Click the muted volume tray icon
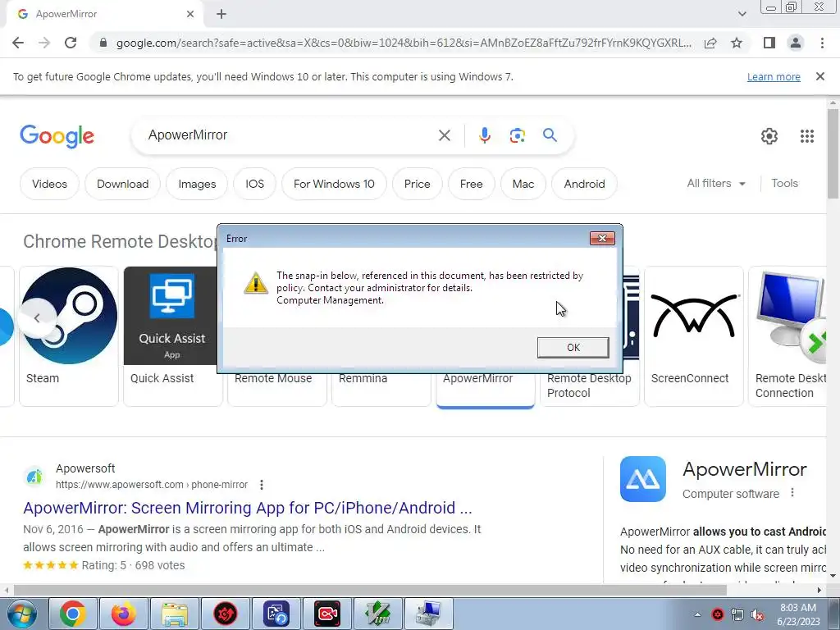840x630 pixels. (757, 614)
